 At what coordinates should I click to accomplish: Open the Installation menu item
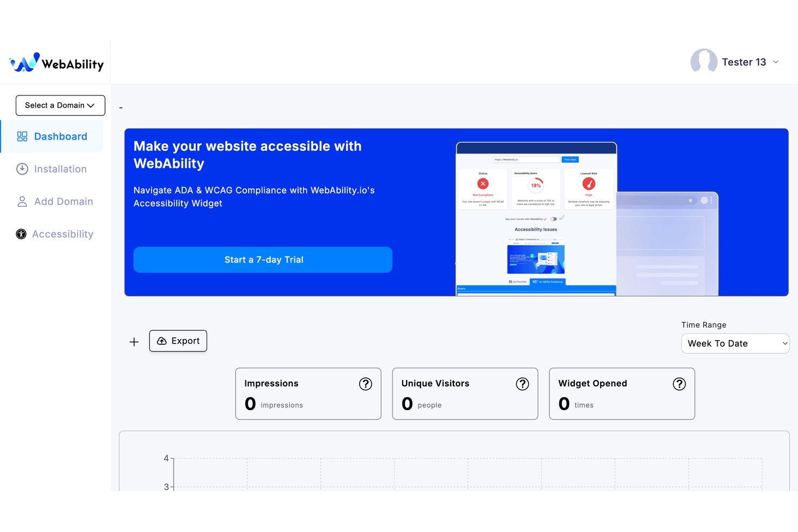tap(52, 169)
